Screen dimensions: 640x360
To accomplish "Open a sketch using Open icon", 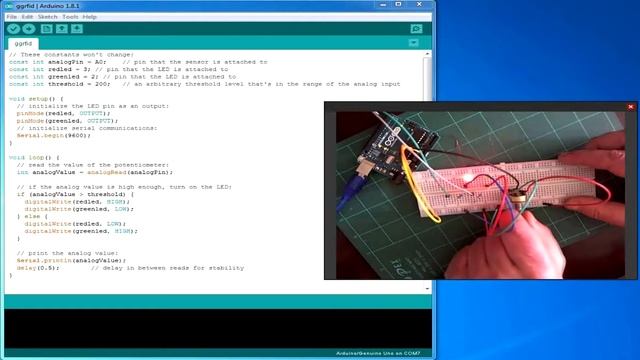I will (x=62, y=29).
